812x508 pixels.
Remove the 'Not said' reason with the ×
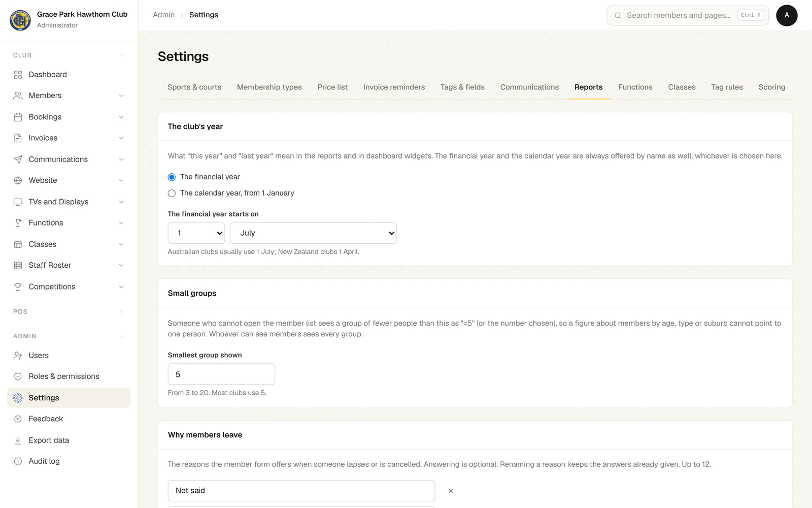pos(451,491)
